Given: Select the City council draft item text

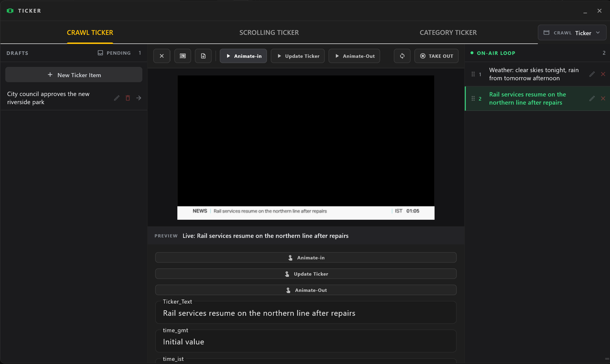Looking at the screenshot, I should [48, 98].
